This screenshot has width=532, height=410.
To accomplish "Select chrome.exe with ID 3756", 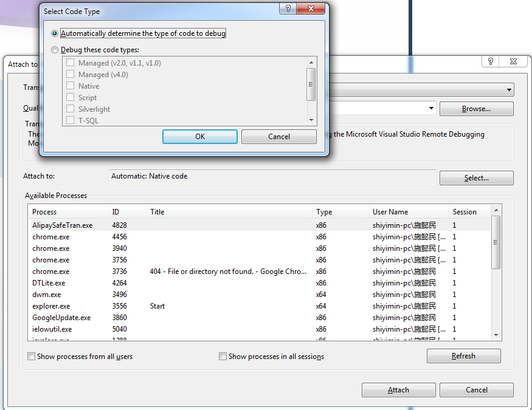I will [260, 259].
